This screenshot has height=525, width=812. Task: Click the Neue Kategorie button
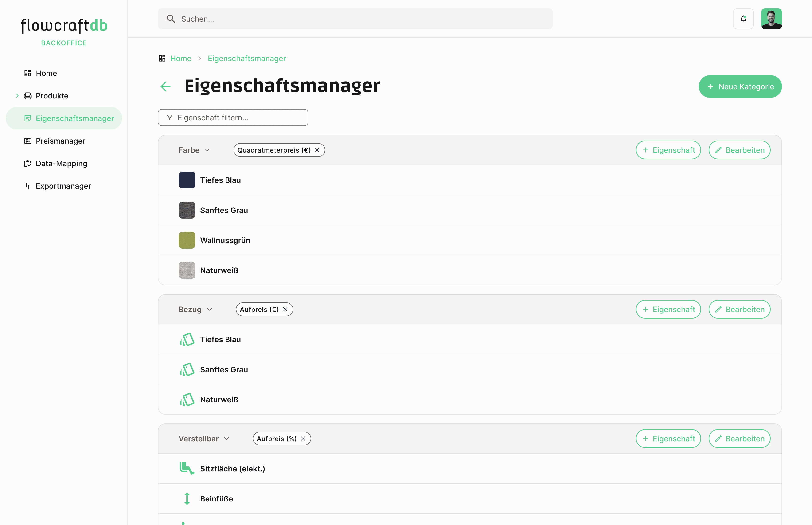(740, 86)
